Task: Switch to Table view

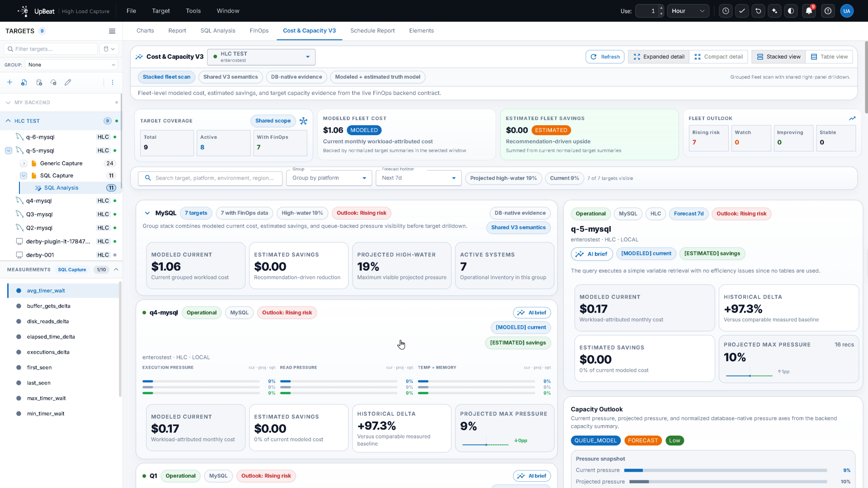Action: point(829,57)
